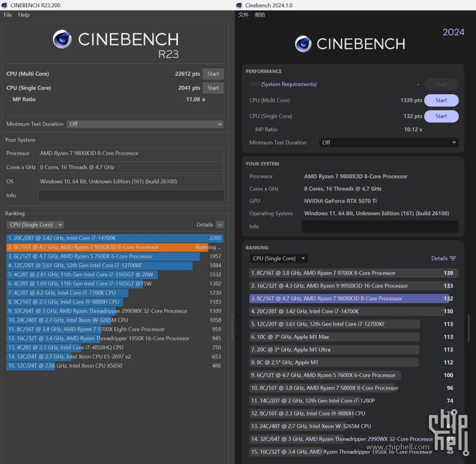Open the R23 Minimum Test Duration dropdown
476x464 pixels.
coord(145,124)
